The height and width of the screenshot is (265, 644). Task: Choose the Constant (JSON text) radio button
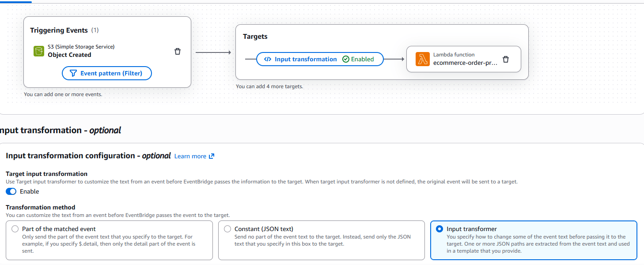[x=227, y=229]
